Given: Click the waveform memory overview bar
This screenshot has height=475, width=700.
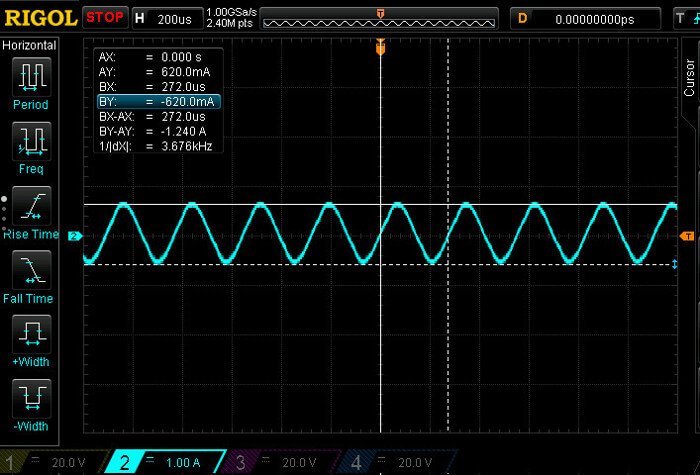Looking at the screenshot, I should 380,19.
